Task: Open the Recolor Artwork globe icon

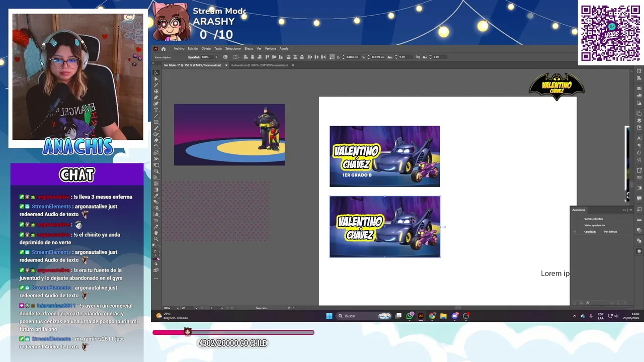Action: pos(225,57)
